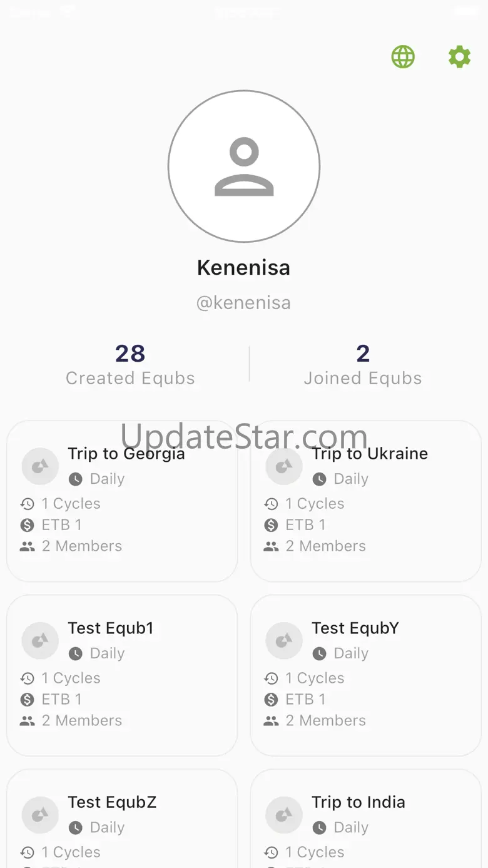This screenshot has height=868, width=488.
Task: Tap the profile avatar picture
Action: (244, 166)
